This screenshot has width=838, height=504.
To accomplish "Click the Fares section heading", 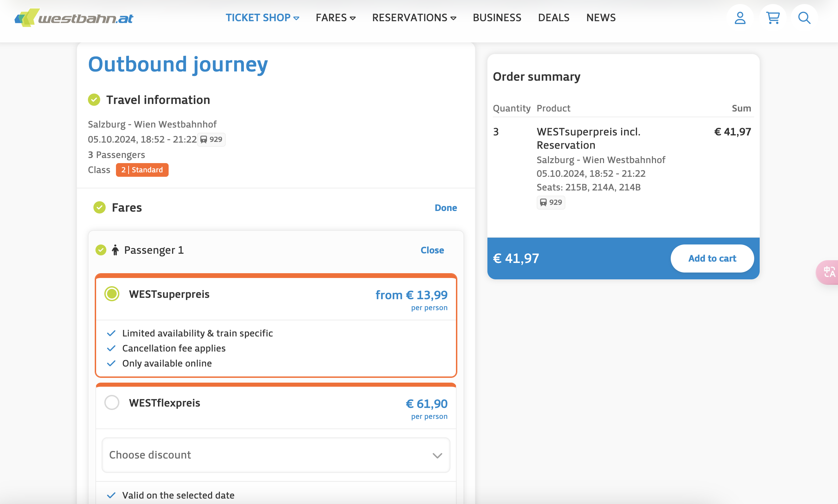I will pos(127,208).
